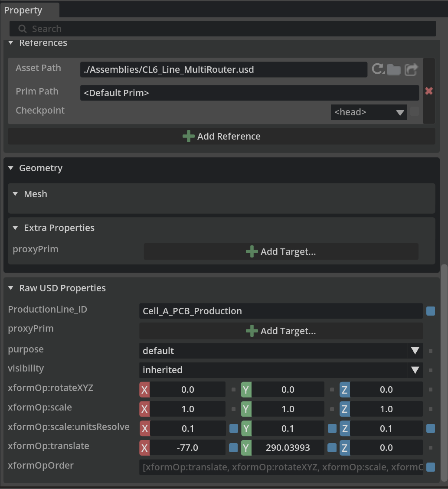The width and height of the screenshot is (448, 489).
Task: Select the Property tab
Action: pos(23,10)
